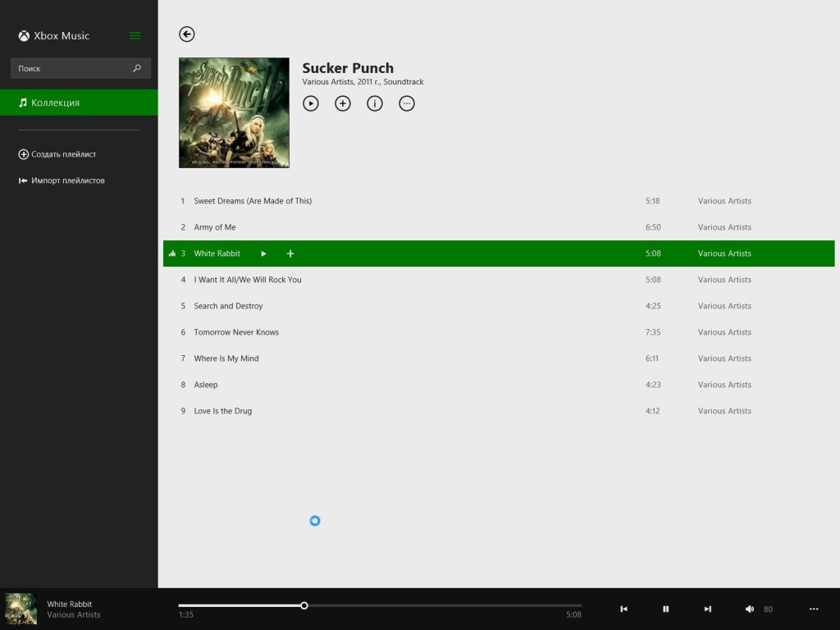
Task: Skip to the next track
Action: 708,609
